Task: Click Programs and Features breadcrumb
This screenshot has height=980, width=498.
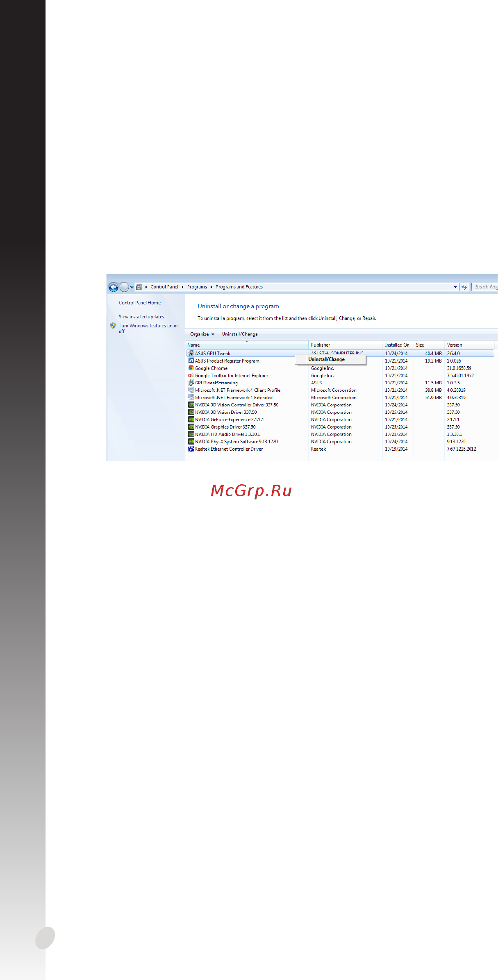Action: [x=239, y=287]
